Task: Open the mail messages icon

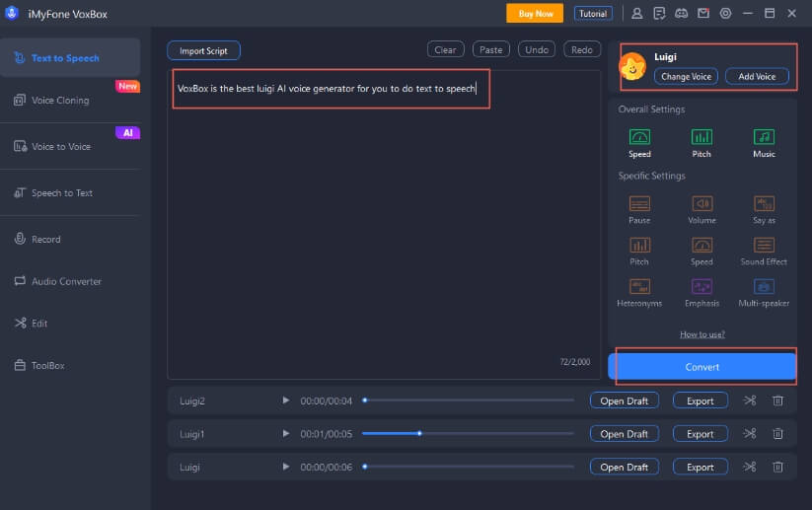Action: point(703,14)
